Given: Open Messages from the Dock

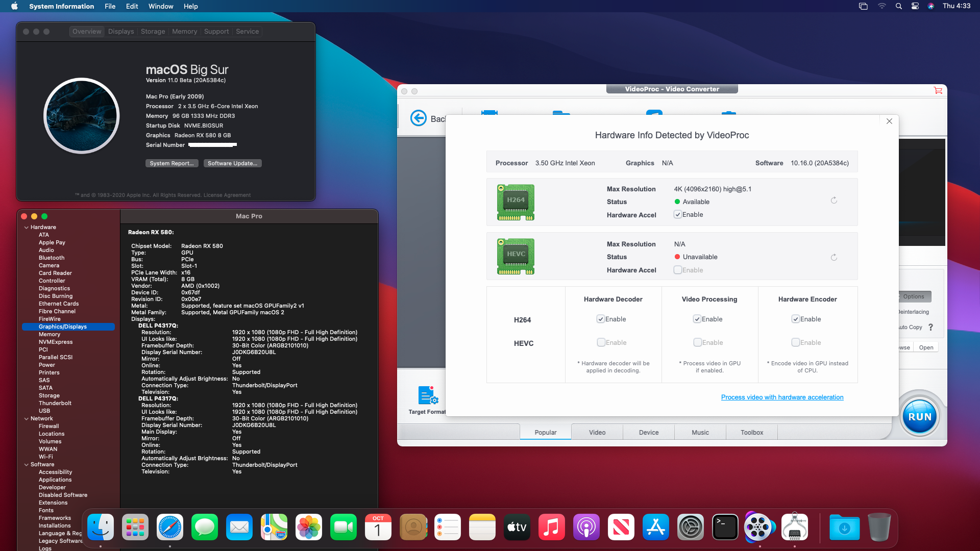Looking at the screenshot, I should pyautogui.click(x=205, y=527).
